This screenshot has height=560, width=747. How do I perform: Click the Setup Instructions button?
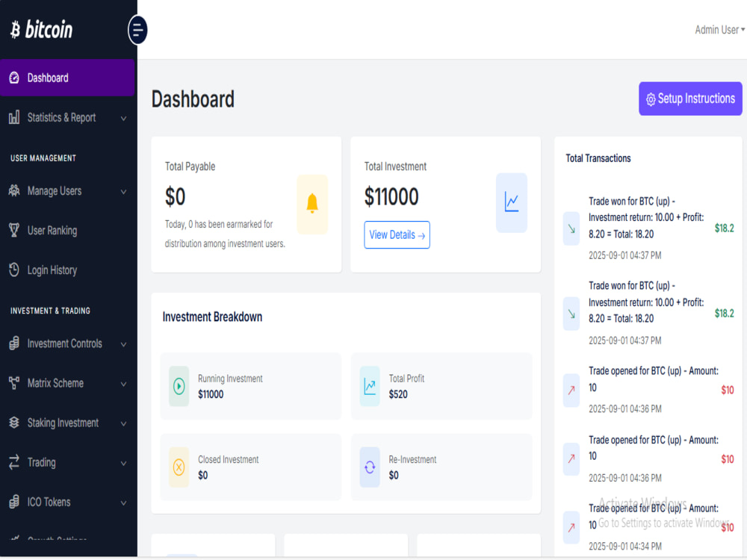pyautogui.click(x=690, y=99)
